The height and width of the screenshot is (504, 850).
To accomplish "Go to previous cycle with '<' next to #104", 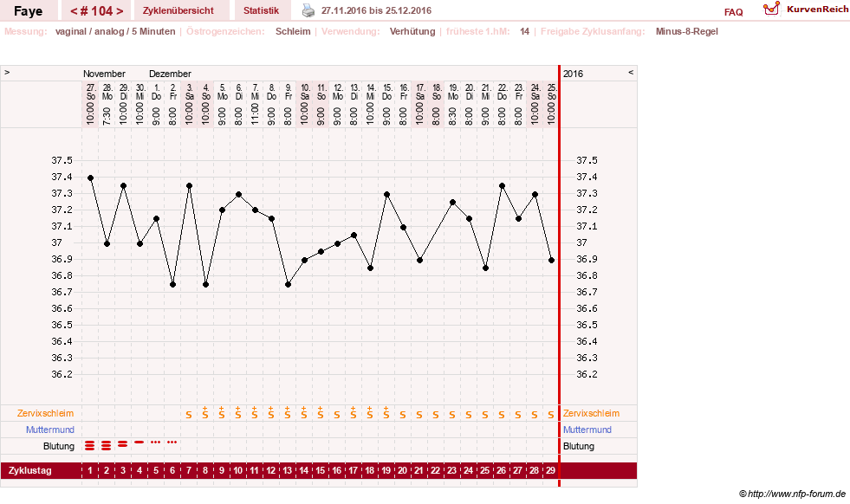I will pos(75,11).
